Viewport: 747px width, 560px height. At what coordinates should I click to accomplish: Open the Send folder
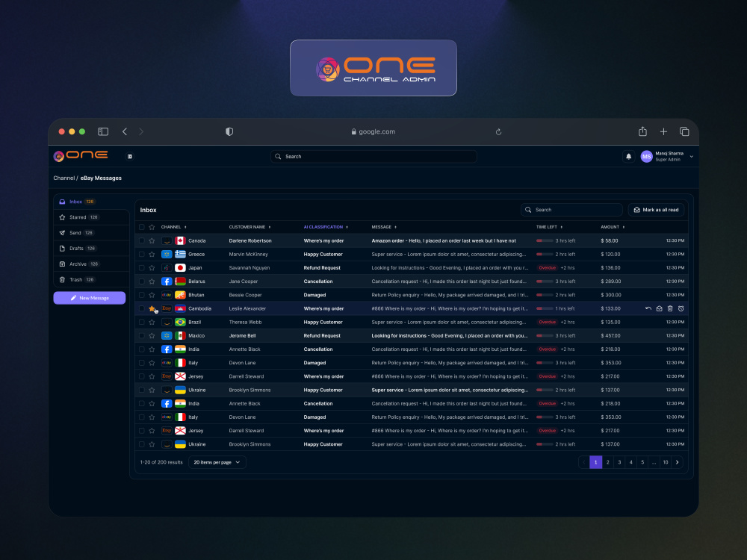coord(91,233)
